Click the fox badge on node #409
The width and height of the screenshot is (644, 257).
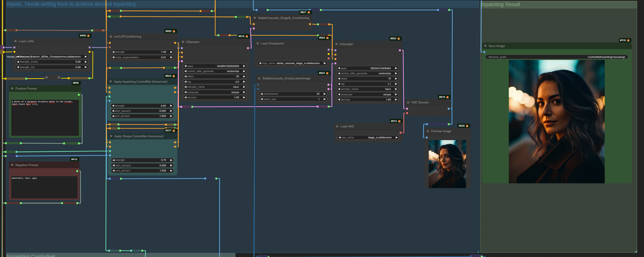88,36
